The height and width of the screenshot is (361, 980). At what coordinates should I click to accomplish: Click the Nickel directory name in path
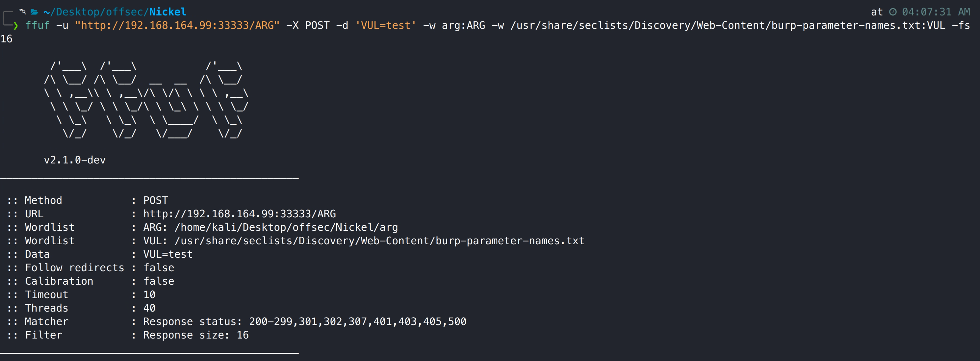(168, 12)
